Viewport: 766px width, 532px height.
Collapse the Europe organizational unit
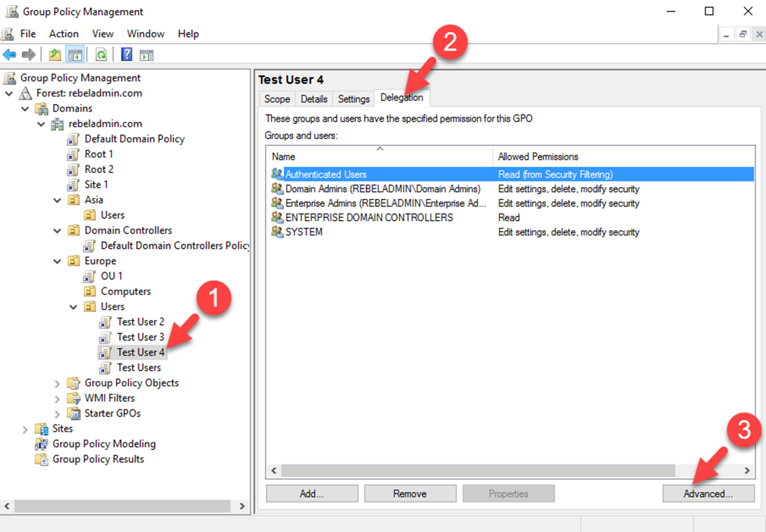click(57, 261)
